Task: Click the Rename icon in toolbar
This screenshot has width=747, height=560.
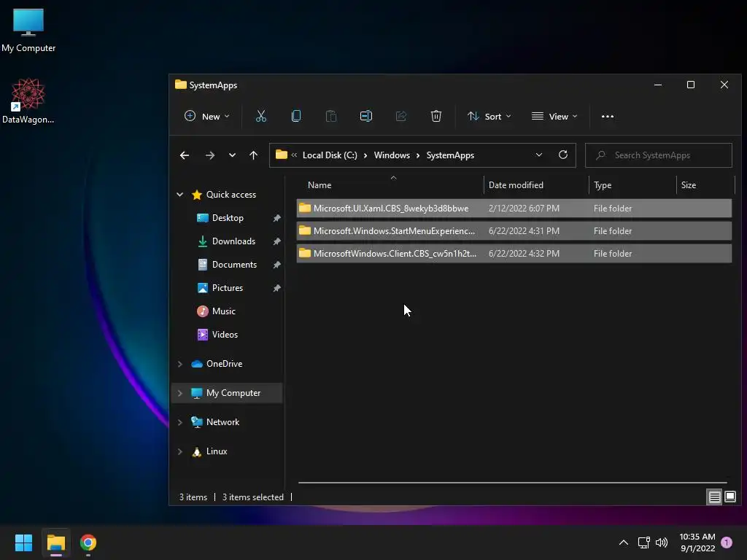Action: [366, 116]
